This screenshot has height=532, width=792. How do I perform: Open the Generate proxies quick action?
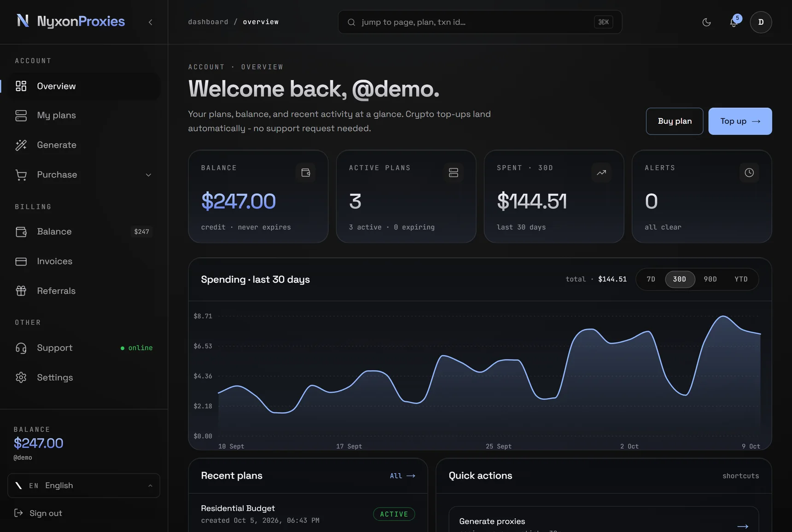pos(604,520)
